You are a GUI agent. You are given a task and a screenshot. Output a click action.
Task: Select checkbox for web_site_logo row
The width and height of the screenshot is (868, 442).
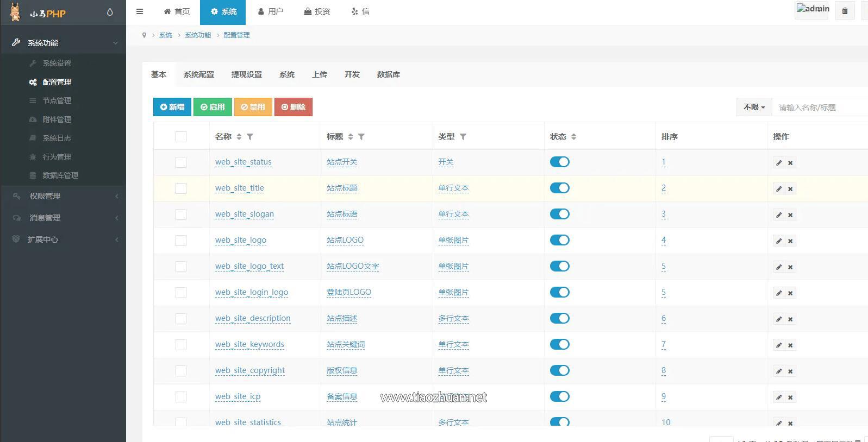point(181,241)
